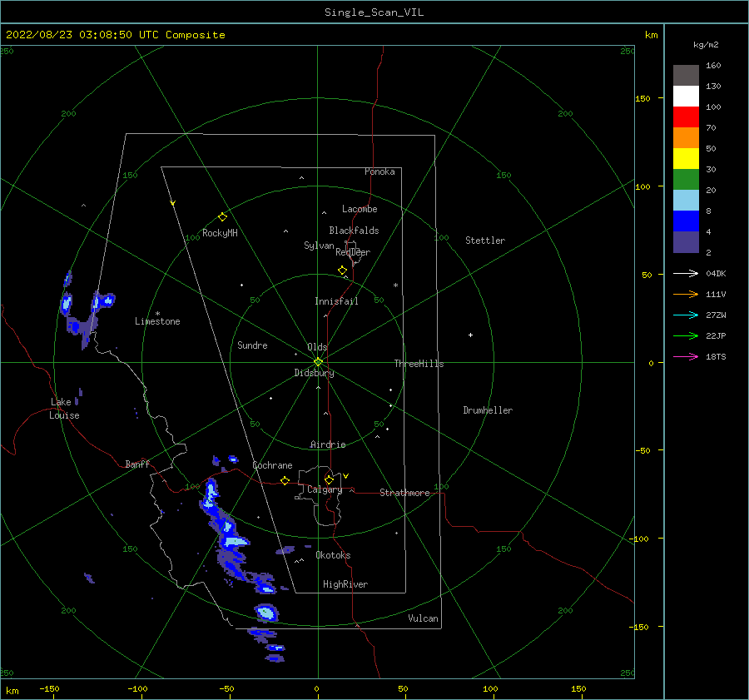Screen dimensions: 749x700
Task: Click the orange 111V arrow in legend
Action: pos(686,295)
